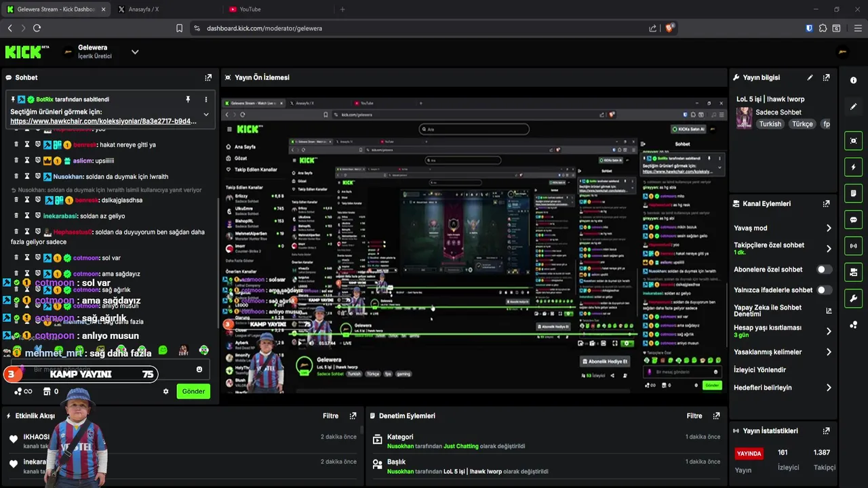Viewport: 868px width, 488px height.
Task: Open the hawkchair.com pinned link
Action: tap(103, 121)
